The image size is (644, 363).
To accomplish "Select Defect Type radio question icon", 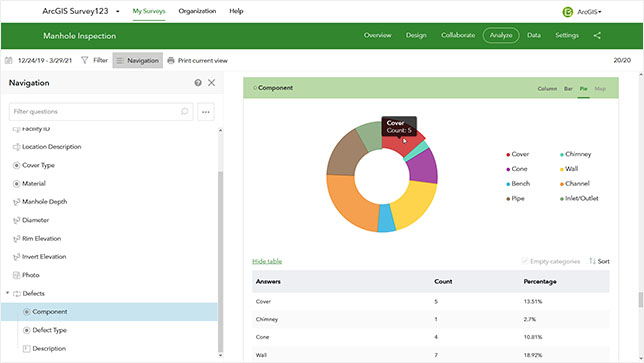I will (27, 330).
